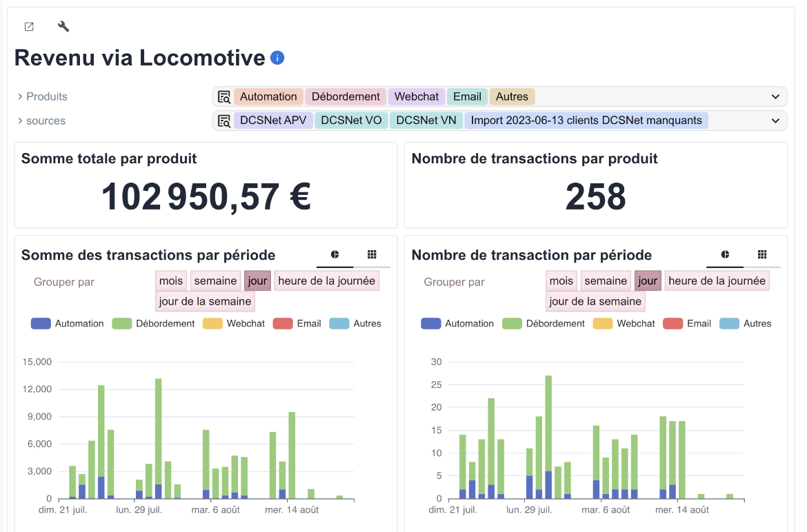The image size is (807, 532).
Task: Remove focus on DCSNet VO source tag
Action: tap(351, 121)
